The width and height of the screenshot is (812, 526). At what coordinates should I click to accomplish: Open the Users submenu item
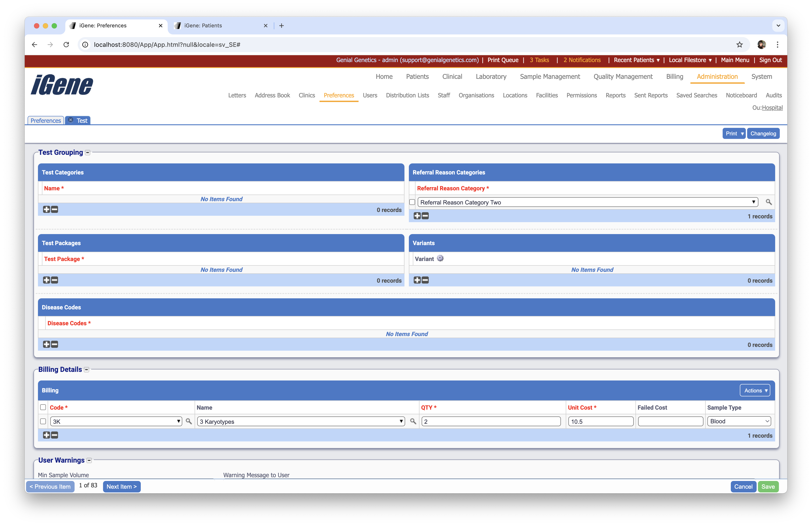point(370,95)
